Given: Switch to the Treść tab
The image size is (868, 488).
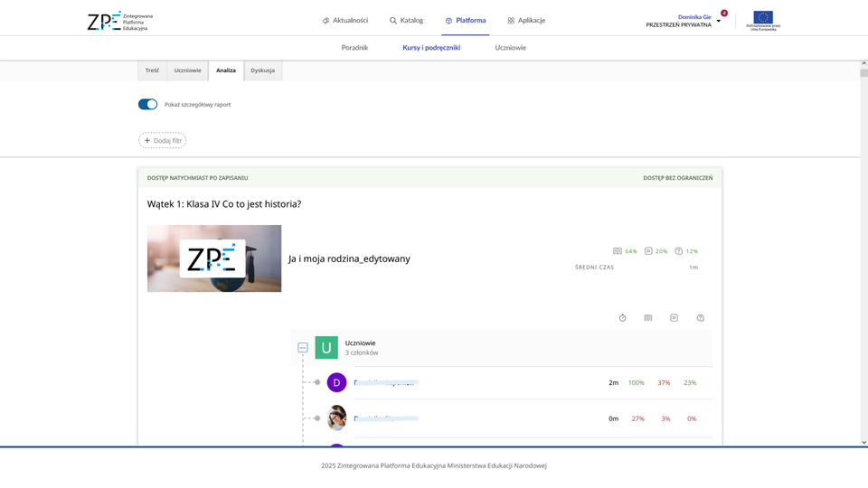Looking at the screenshot, I should 152,70.
